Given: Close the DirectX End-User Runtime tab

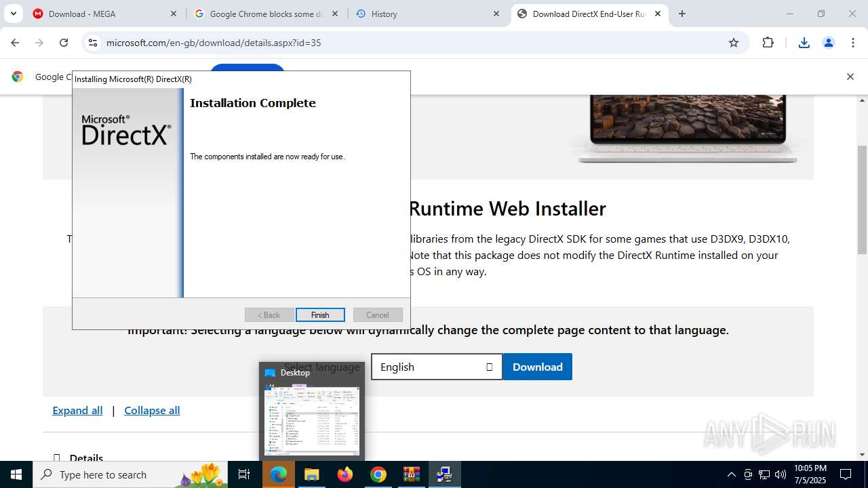Looking at the screenshot, I should [658, 14].
